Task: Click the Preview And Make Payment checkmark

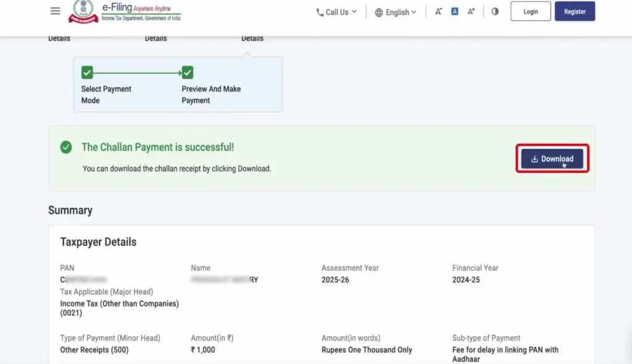Action: tap(188, 73)
